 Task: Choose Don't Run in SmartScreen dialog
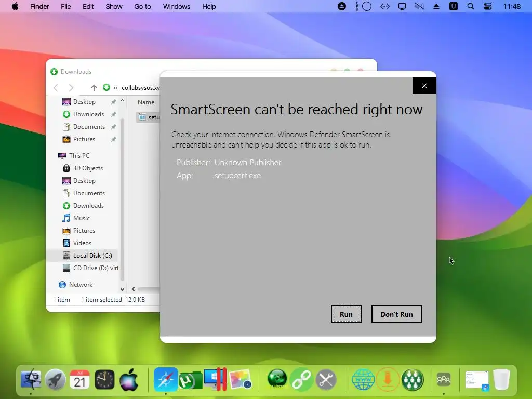click(396, 314)
